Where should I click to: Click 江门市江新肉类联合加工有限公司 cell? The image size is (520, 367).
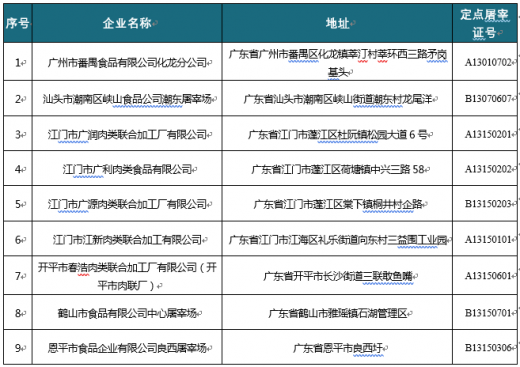click(127, 240)
